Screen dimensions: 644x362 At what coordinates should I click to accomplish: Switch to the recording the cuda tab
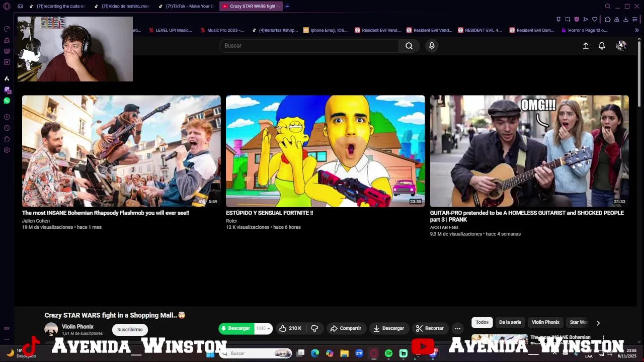coord(57,7)
